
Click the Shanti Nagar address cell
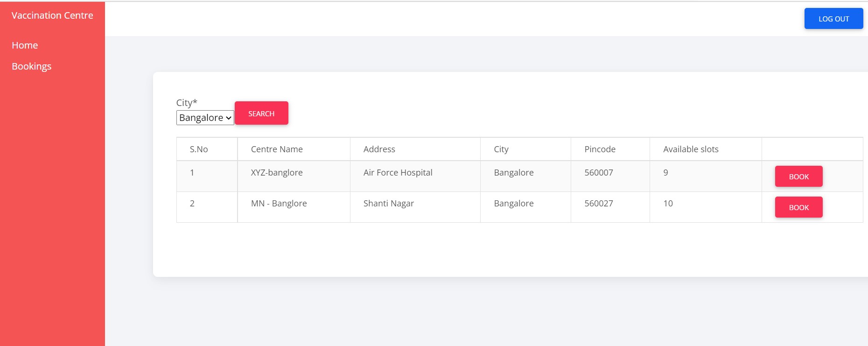(389, 203)
